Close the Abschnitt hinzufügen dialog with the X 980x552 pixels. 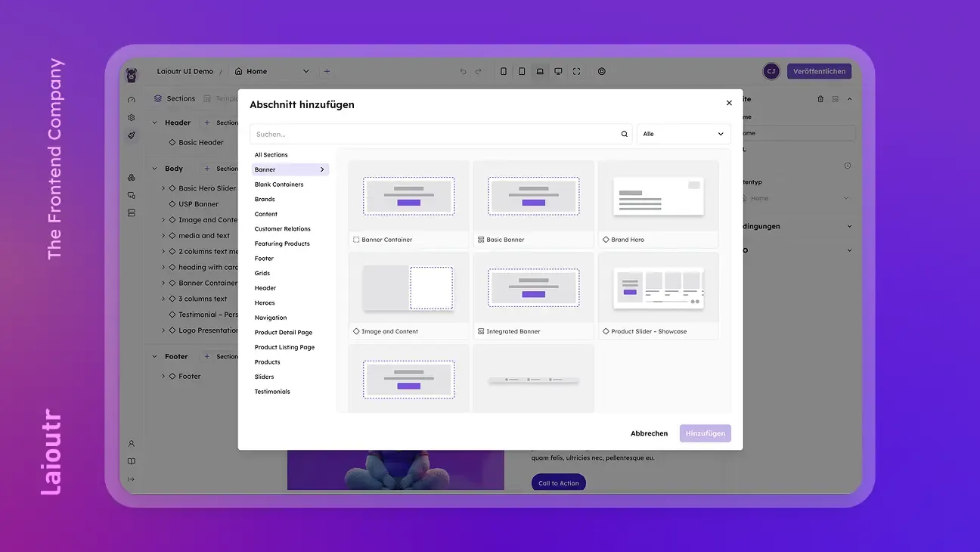tap(729, 103)
